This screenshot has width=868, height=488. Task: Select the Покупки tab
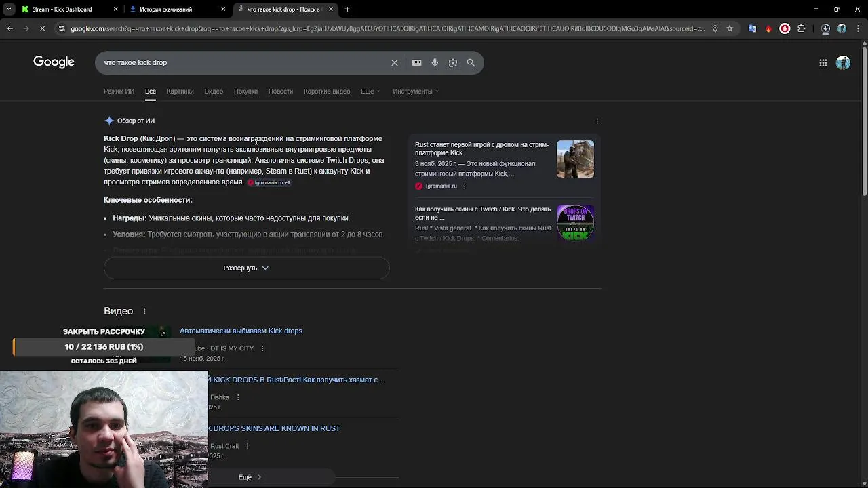(x=245, y=91)
